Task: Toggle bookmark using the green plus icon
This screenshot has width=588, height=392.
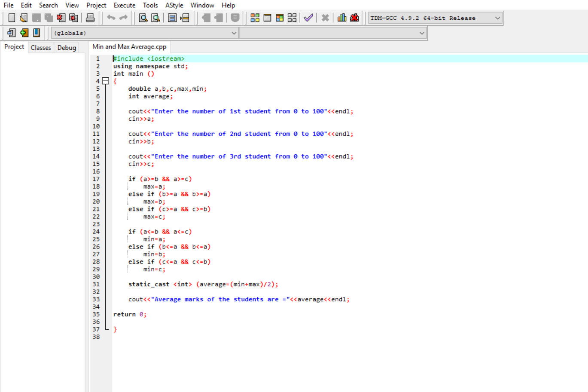Action: coord(24,33)
